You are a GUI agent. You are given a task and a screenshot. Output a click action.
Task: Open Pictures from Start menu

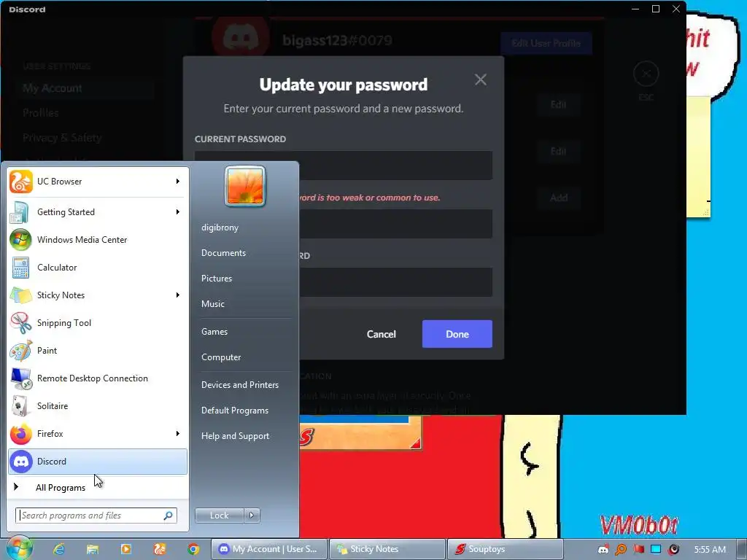pos(216,278)
